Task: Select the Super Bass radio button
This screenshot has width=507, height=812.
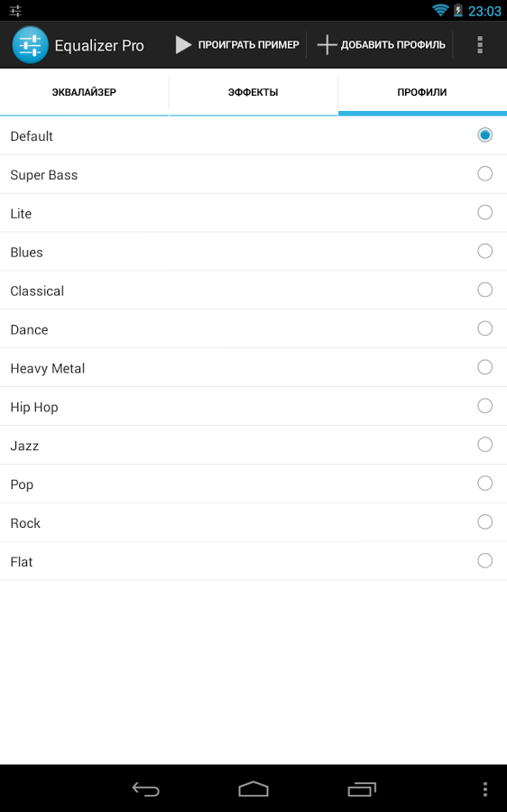Action: (x=484, y=173)
